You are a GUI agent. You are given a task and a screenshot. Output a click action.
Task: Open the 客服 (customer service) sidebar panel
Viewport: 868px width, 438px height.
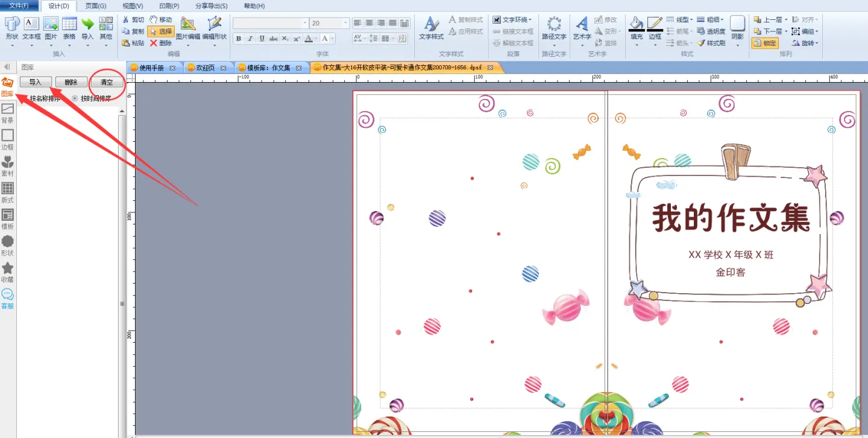point(7,299)
